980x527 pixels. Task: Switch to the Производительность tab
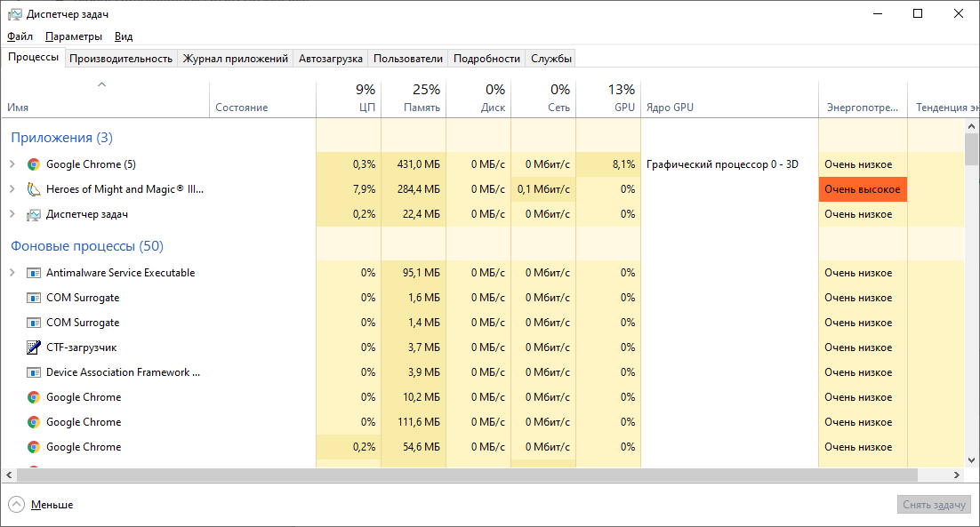click(x=121, y=59)
